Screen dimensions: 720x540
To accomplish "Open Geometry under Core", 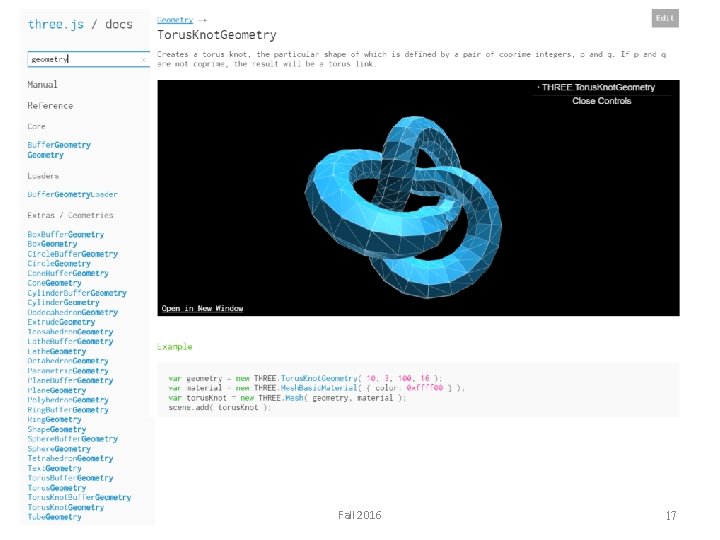I will click(x=45, y=155).
